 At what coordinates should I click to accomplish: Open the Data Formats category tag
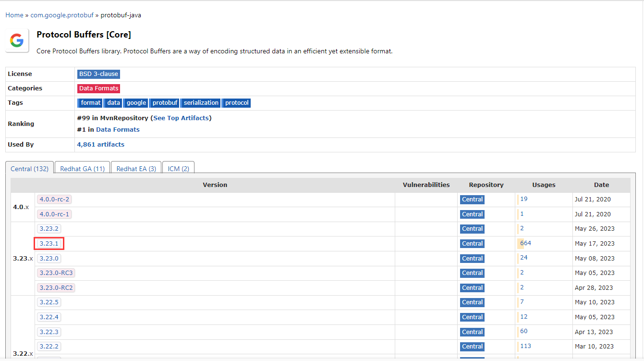tap(98, 88)
